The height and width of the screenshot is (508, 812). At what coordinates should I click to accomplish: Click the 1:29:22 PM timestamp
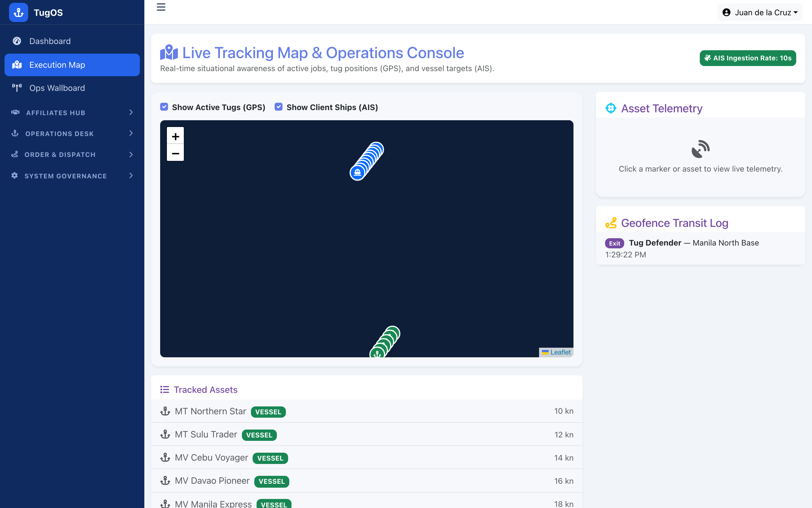(x=625, y=254)
